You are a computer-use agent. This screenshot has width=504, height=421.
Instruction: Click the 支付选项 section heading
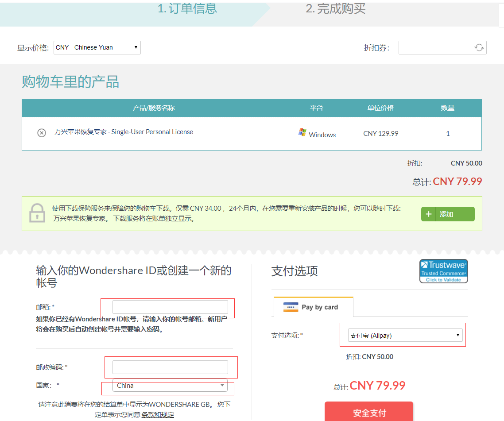[x=295, y=271]
